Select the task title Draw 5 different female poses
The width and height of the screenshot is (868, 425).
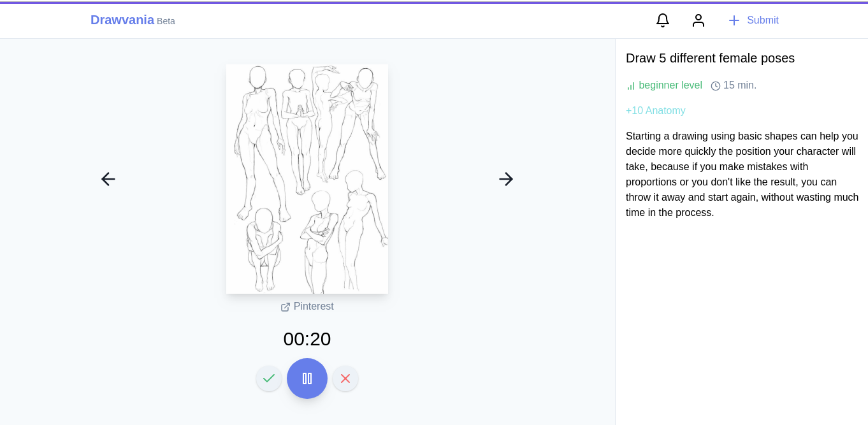pos(710,58)
